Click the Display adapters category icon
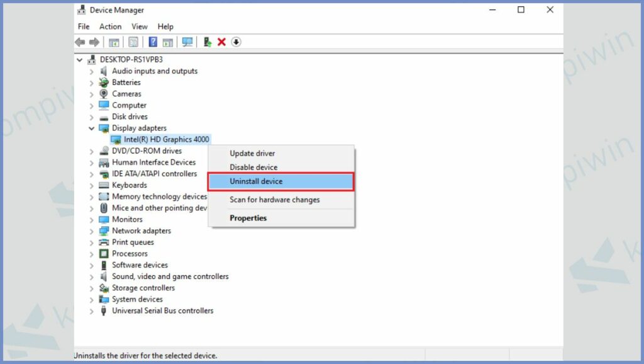Viewport: 644px width, 364px height. tap(104, 128)
